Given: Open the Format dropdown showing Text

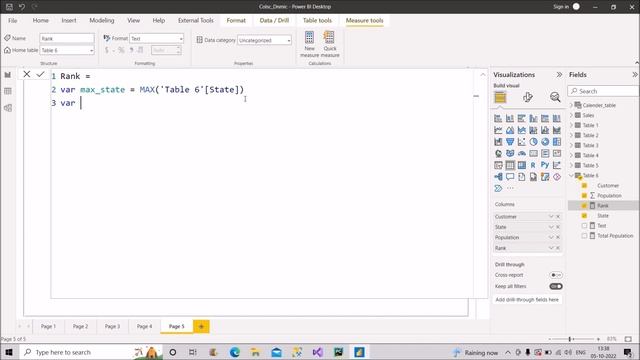Looking at the screenshot, I should (157, 38).
